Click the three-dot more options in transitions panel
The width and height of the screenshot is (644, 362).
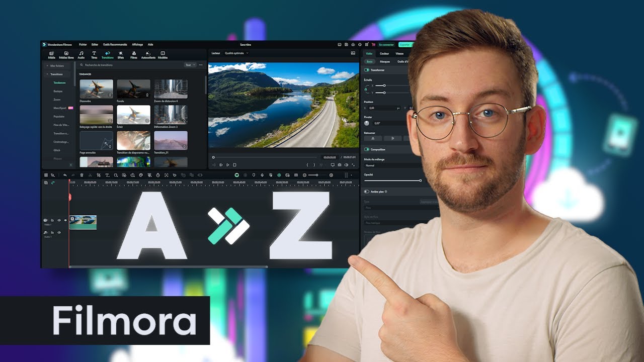coord(201,65)
